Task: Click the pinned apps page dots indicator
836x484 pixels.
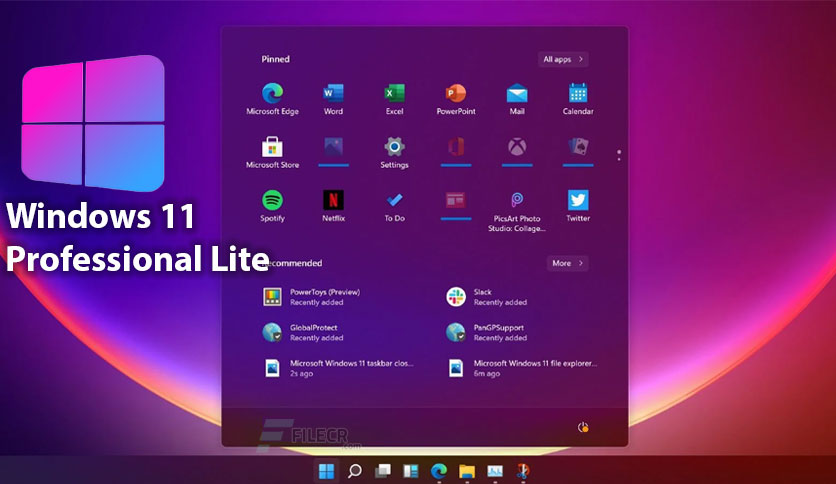Action: [x=619, y=155]
